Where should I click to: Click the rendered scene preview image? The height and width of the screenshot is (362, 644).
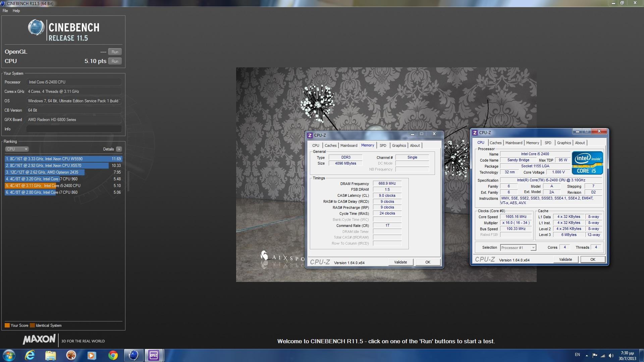386,175
